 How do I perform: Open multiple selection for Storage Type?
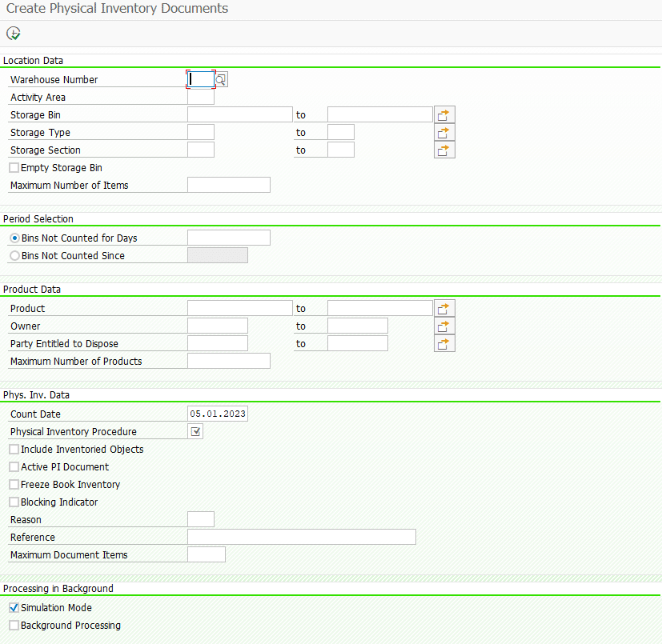coord(444,132)
